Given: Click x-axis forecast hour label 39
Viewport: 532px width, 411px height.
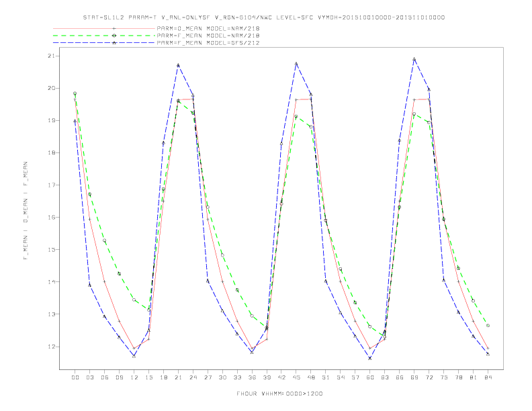Looking at the screenshot, I should (x=267, y=377).
